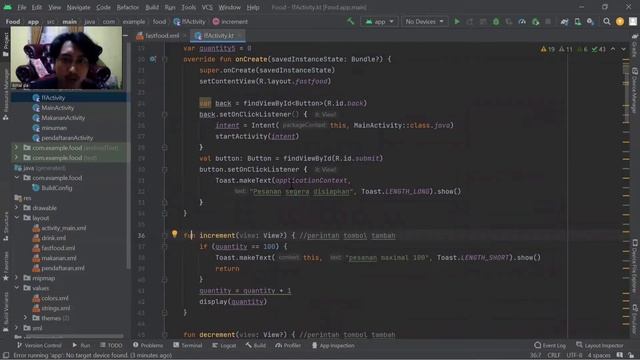Open the Build menu
The width and height of the screenshot is (640, 360).
(152, 7)
